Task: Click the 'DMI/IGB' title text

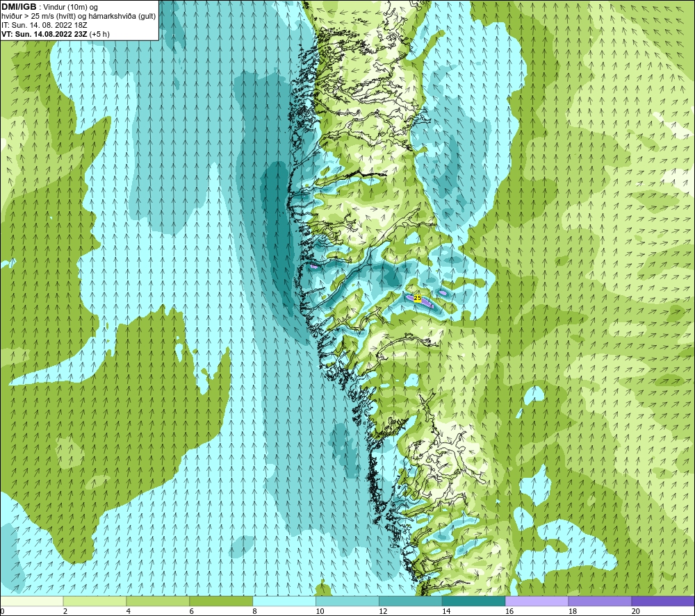Action: [19, 7]
